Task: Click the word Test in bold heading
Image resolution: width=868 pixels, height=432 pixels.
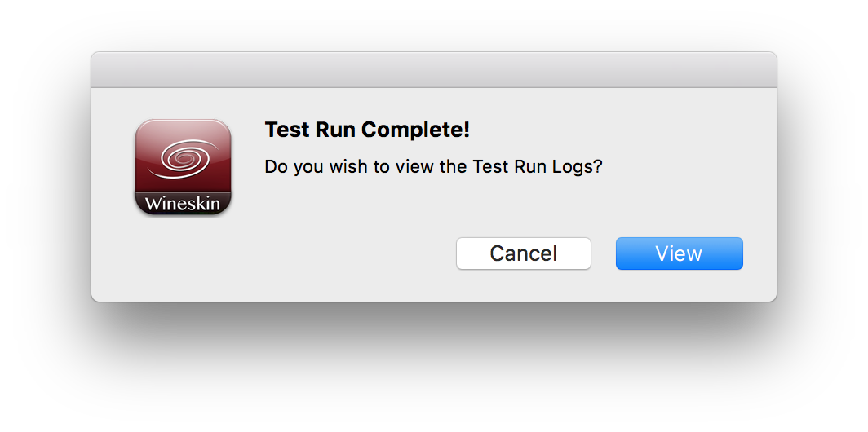Action: (x=287, y=130)
